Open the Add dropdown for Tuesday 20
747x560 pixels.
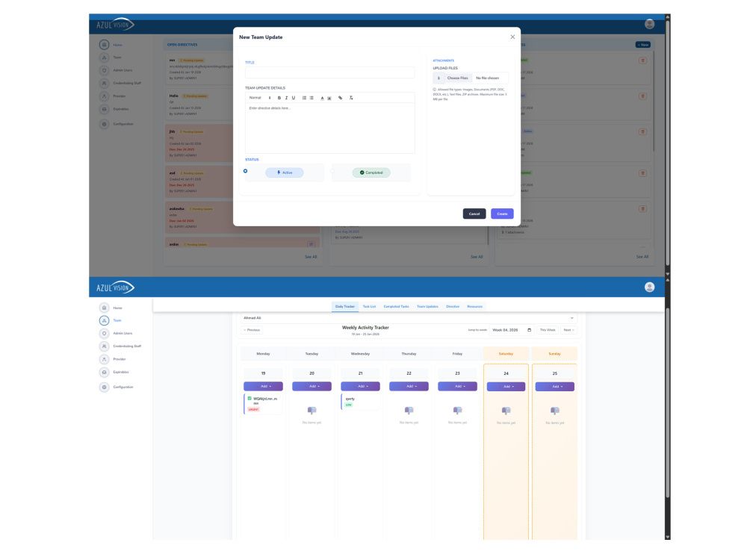[311, 386]
